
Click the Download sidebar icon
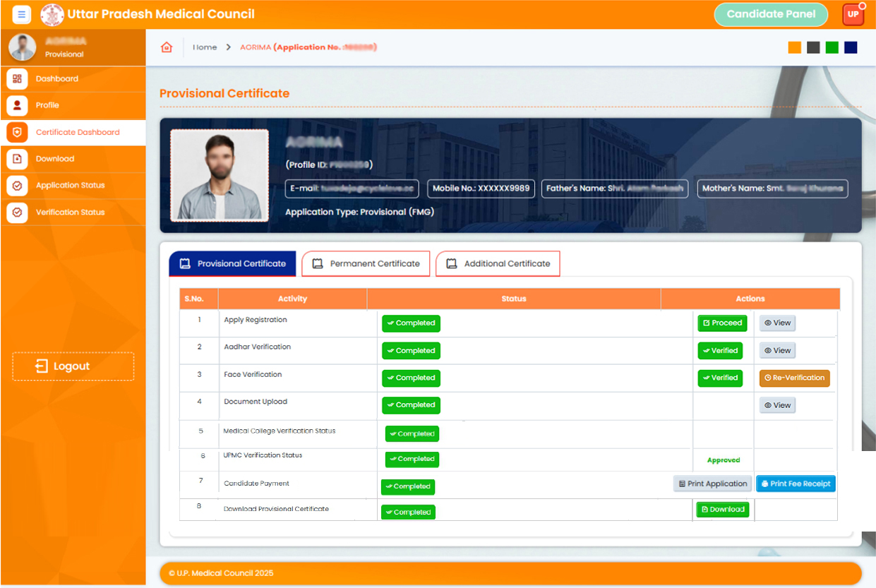coord(18,159)
